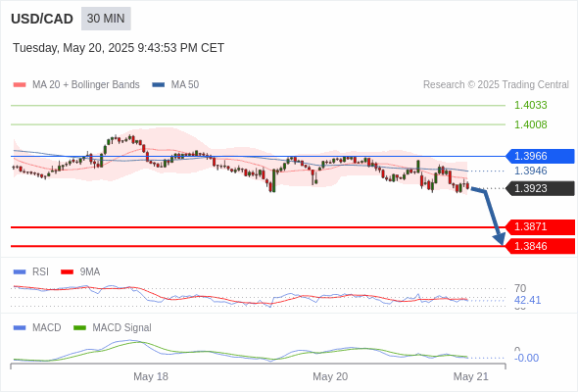The height and width of the screenshot is (392, 578).
Task: Click the 1.3946 MA 50 value label
Action: (530, 171)
